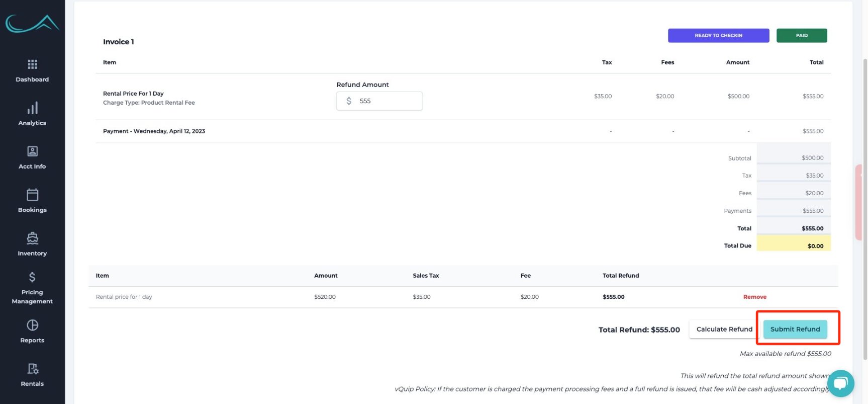
Task: Click the yellow Total Due amount cell
Action: pyautogui.click(x=794, y=246)
